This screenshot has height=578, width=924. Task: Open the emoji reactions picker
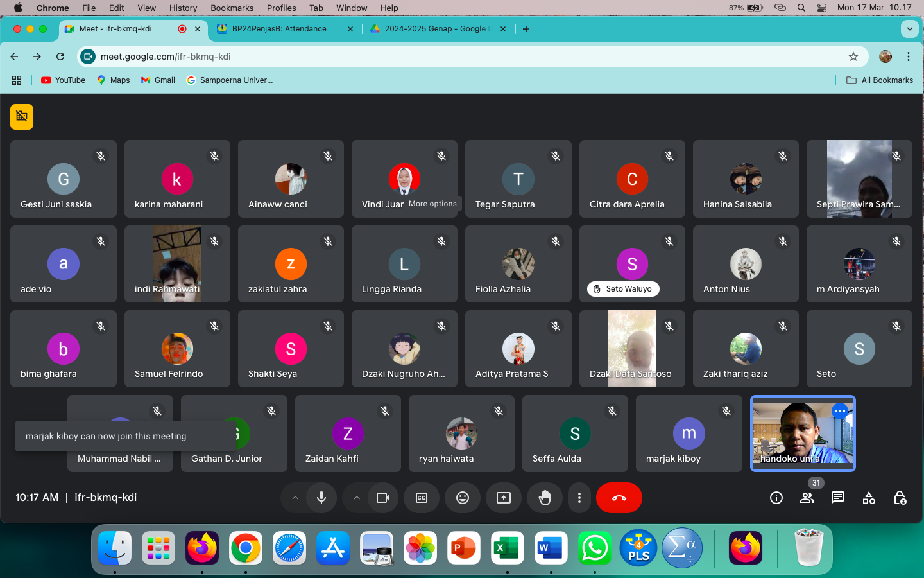click(x=462, y=498)
